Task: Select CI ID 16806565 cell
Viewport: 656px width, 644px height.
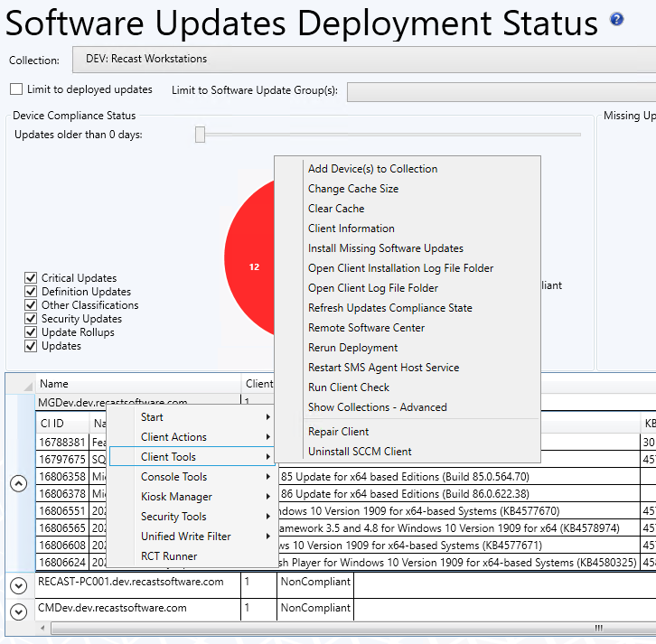Action: coord(62,527)
